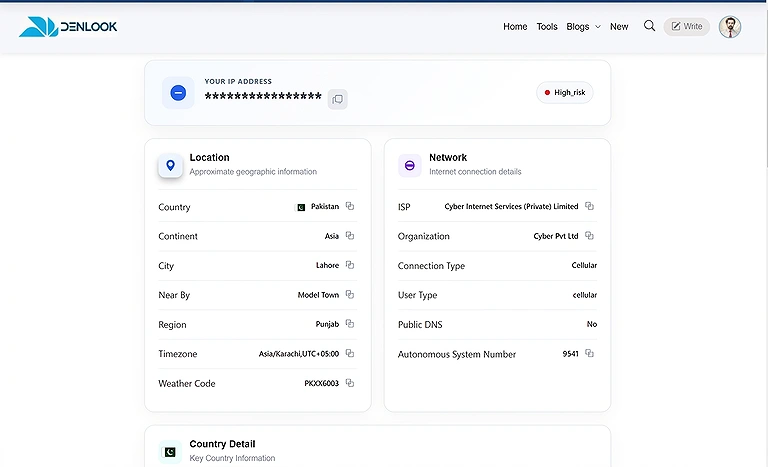Click the Denlook logo
The width and height of the screenshot is (768, 467).
tap(68, 26)
